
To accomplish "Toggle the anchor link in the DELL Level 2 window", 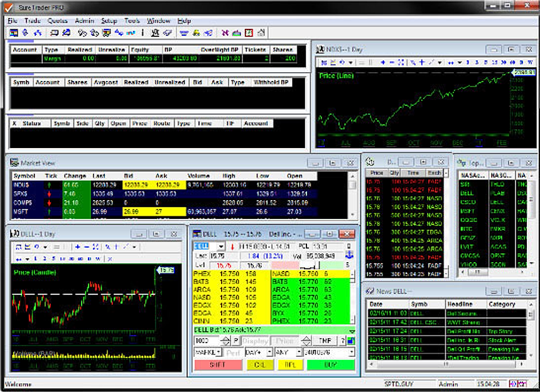I will 349,255.
